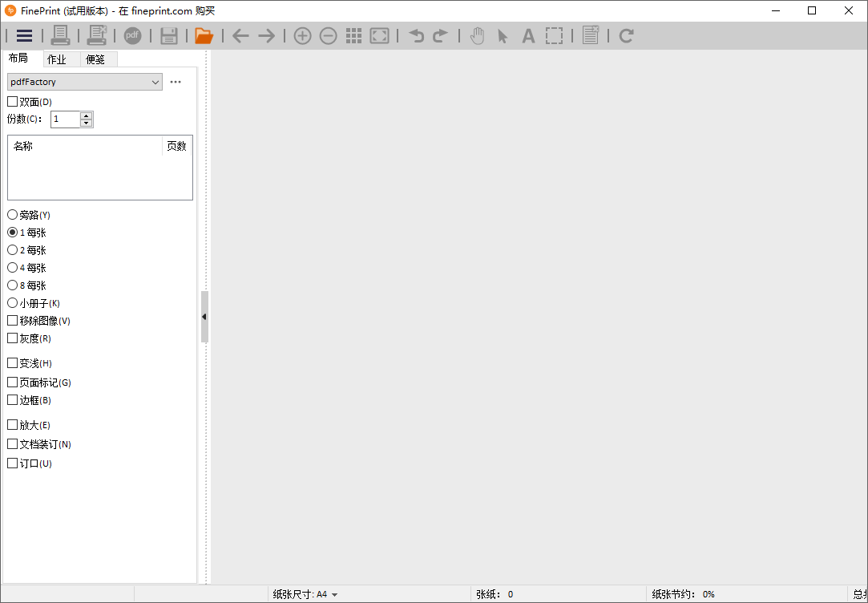
Task: Select the text annotation A tool
Action: point(528,35)
